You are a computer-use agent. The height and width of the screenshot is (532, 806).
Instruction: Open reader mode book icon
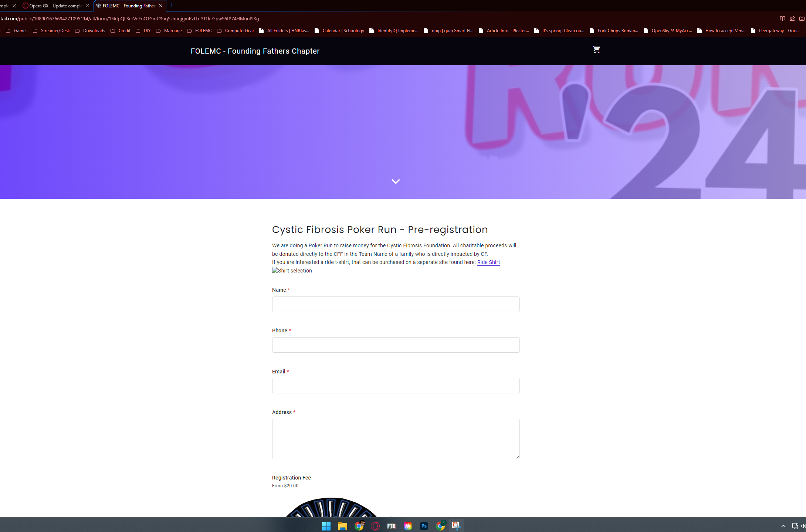(782, 18)
